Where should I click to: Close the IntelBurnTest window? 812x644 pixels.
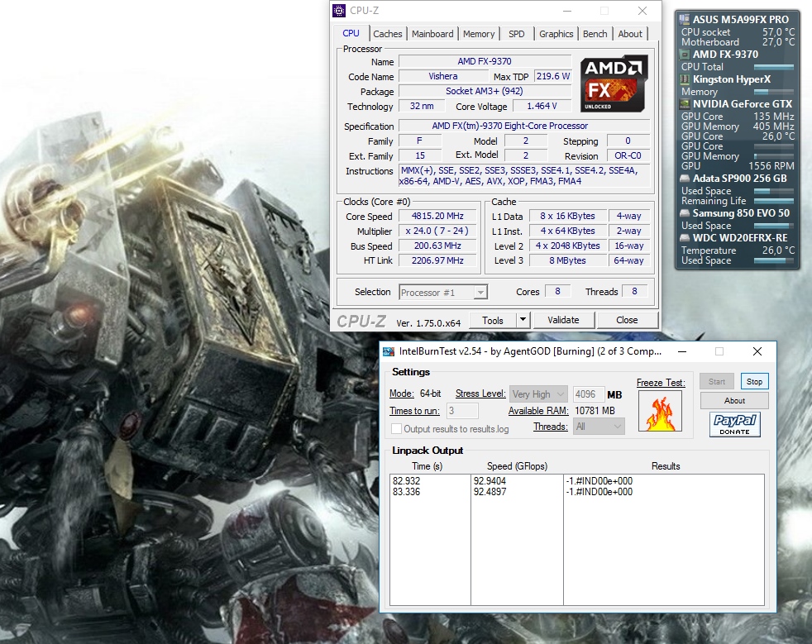pyautogui.click(x=757, y=351)
